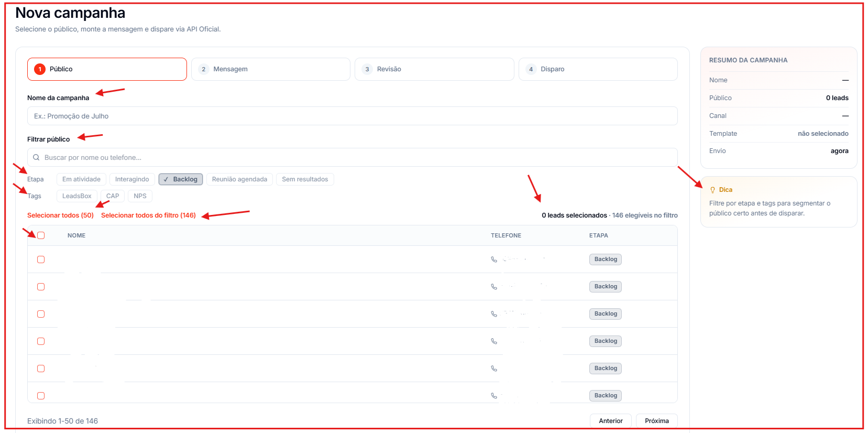Click the TELEFONE column header

(506, 235)
